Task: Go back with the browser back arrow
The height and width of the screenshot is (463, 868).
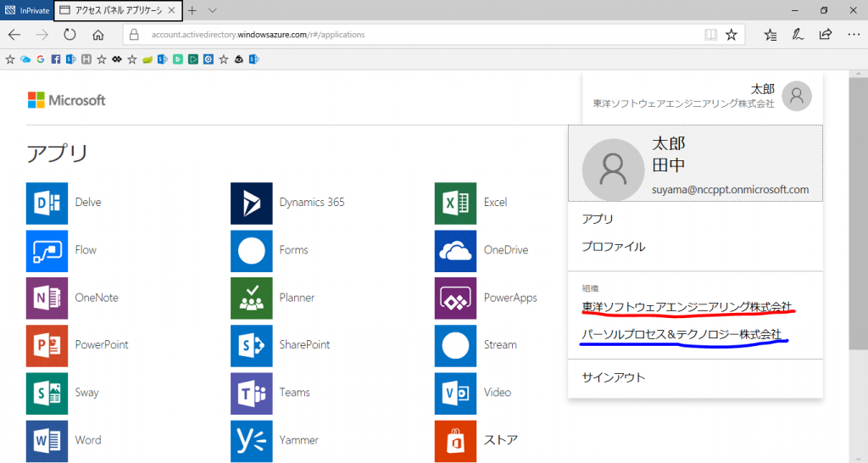Action: point(14,35)
